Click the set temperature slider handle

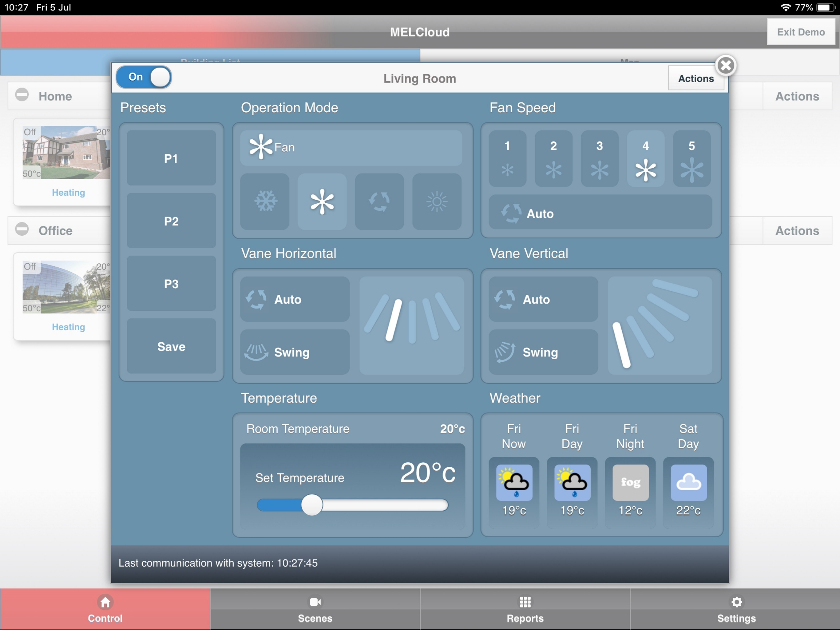312,505
